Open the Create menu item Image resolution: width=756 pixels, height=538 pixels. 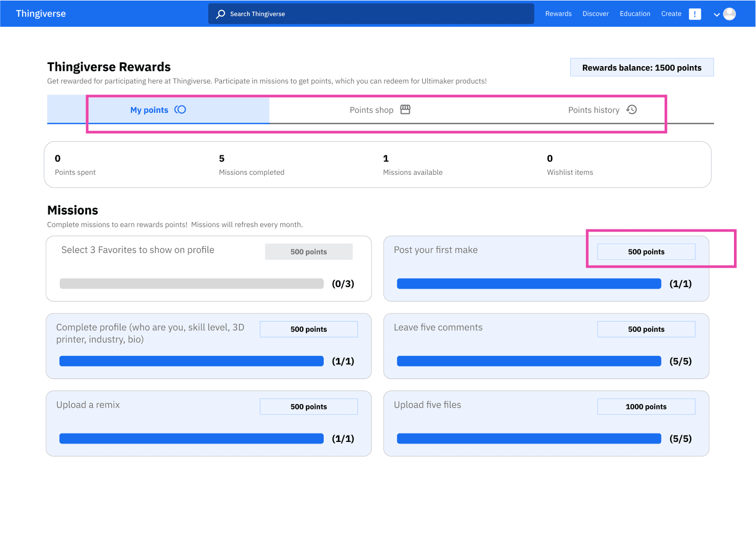click(x=671, y=14)
